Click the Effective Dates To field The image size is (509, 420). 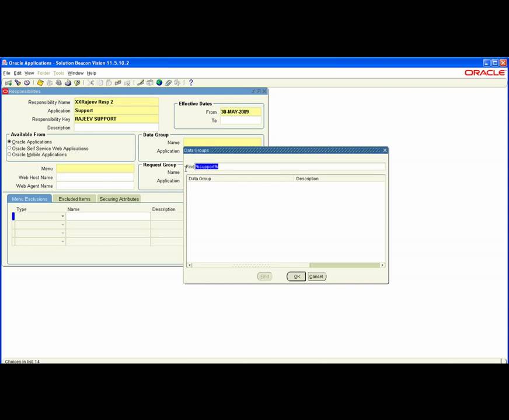point(240,120)
